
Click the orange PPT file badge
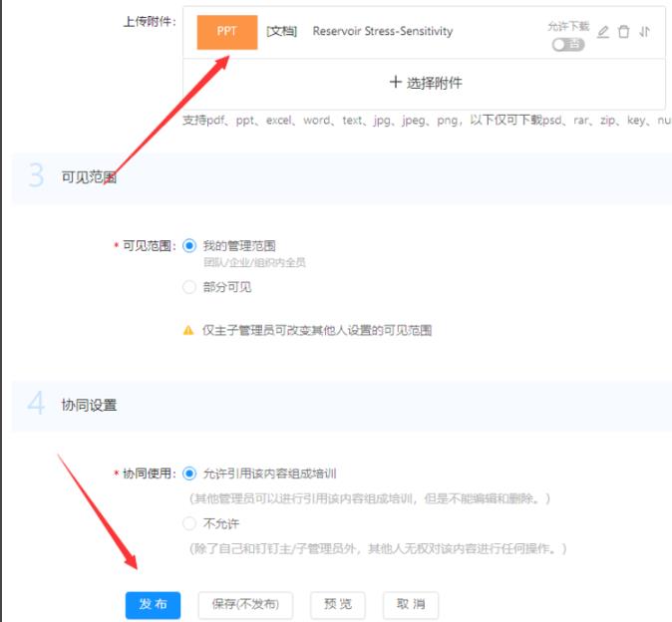(x=227, y=32)
